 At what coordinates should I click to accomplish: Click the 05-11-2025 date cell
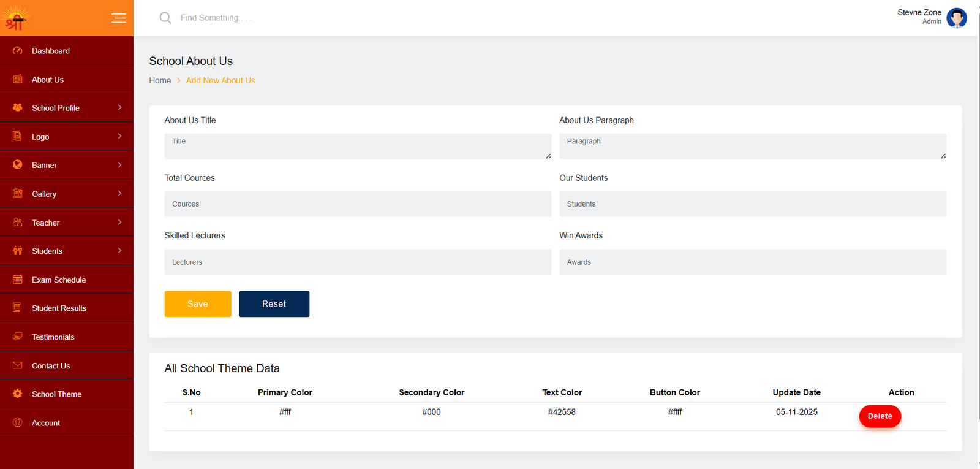[797, 412]
